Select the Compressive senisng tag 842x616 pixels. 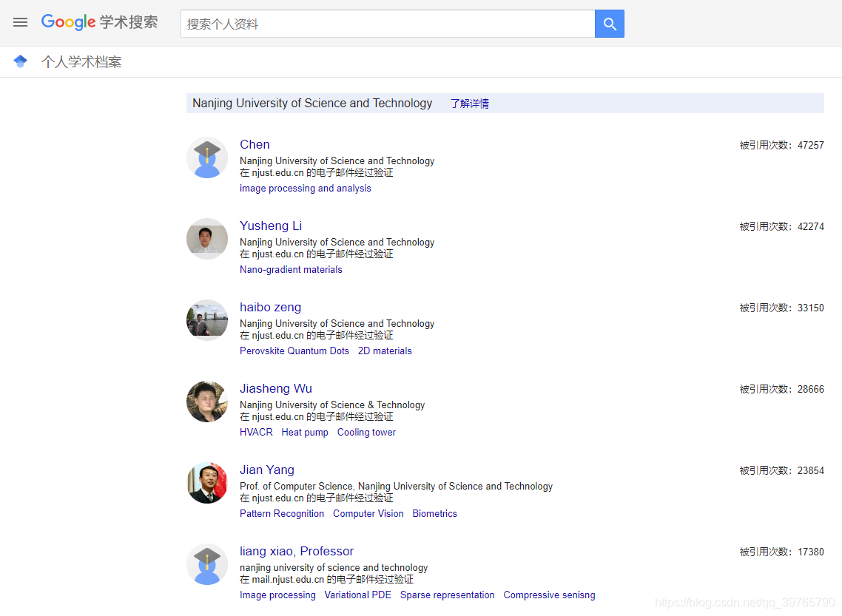549,595
